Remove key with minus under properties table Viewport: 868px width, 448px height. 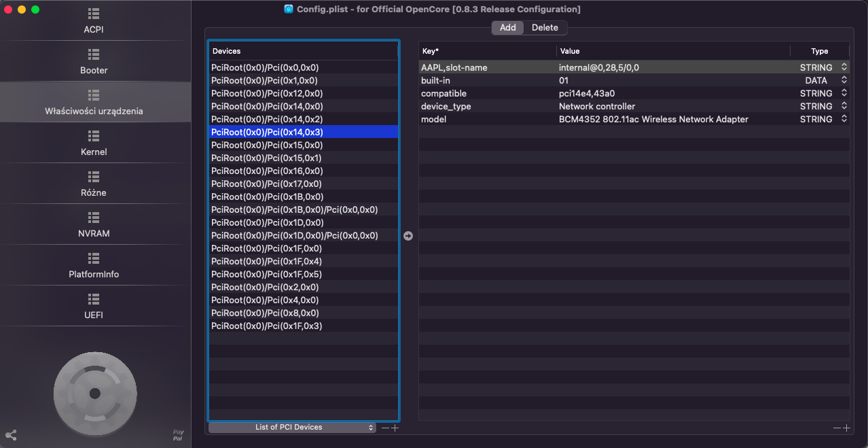tap(837, 428)
